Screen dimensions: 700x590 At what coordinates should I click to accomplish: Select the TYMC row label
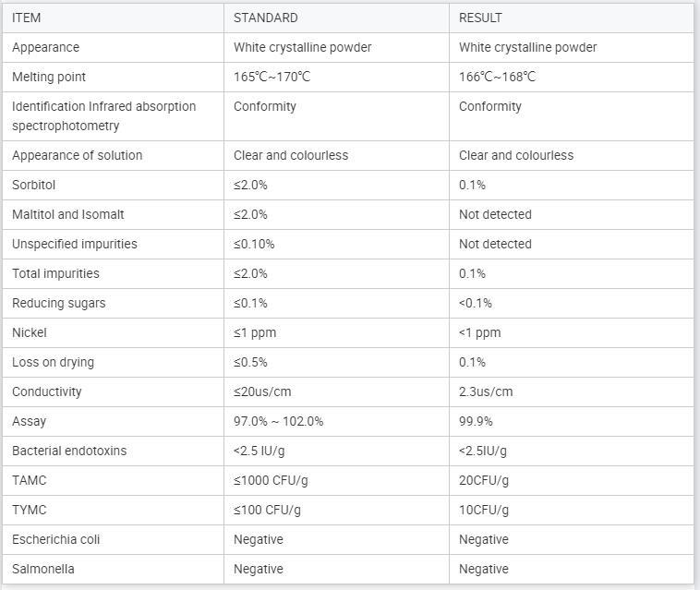point(30,510)
